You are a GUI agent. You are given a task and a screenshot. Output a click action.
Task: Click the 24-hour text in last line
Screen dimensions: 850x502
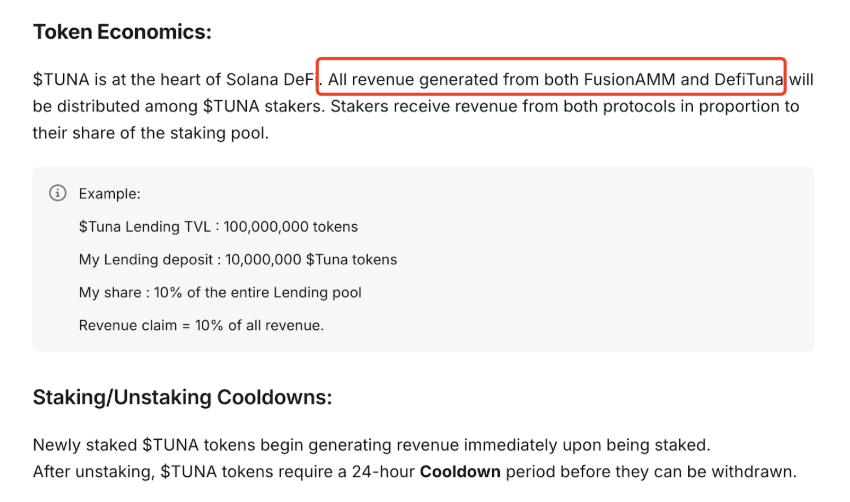point(383,472)
